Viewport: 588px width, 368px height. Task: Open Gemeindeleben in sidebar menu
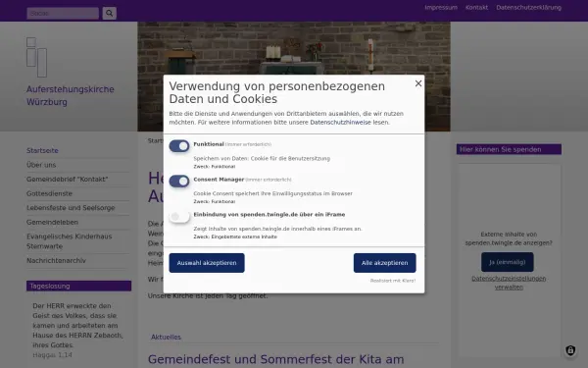[x=52, y=223]
